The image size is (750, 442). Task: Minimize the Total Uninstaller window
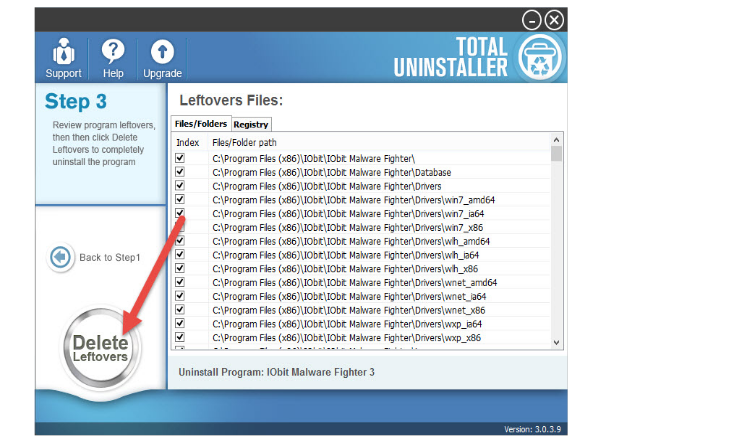click(x=531, y=21)
